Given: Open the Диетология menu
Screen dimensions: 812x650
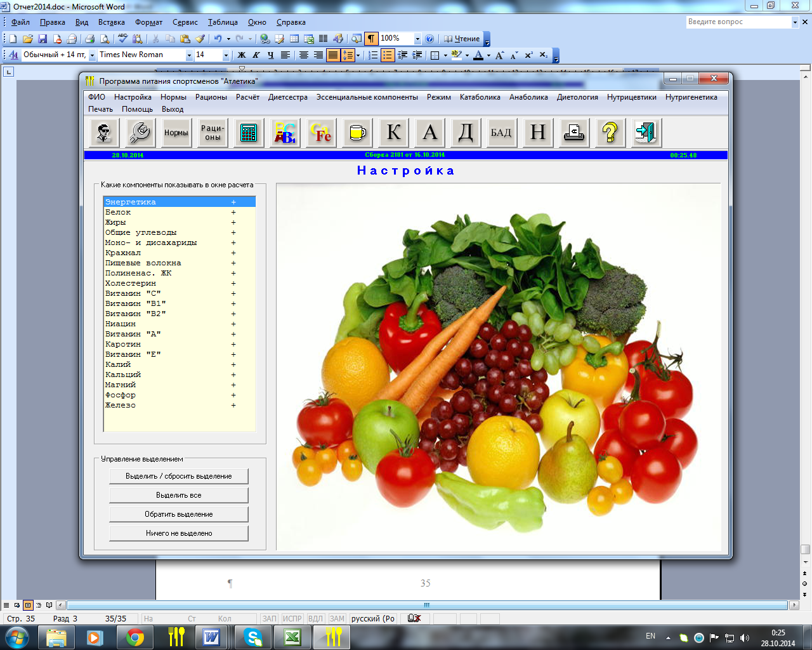Looking at the screenshot, I should 577,97.
